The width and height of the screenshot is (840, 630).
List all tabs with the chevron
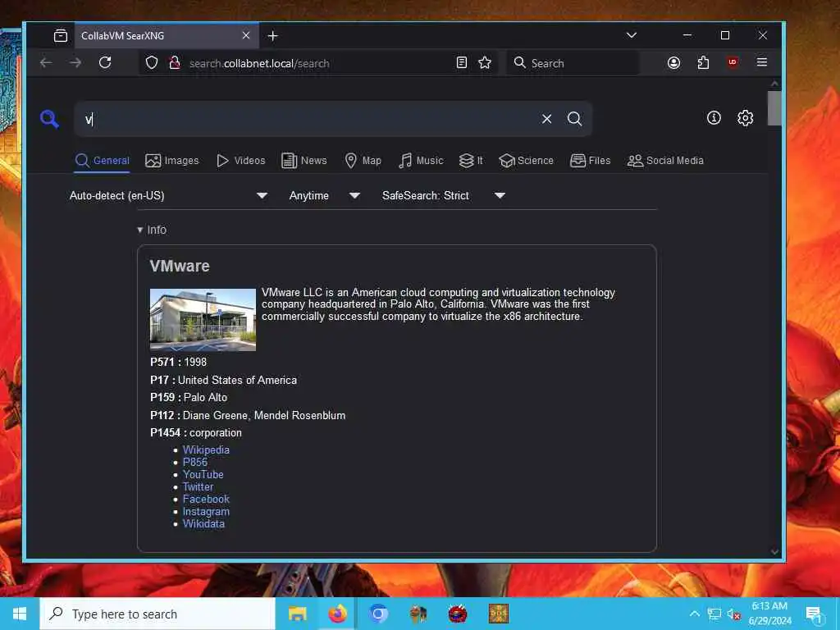632,35
